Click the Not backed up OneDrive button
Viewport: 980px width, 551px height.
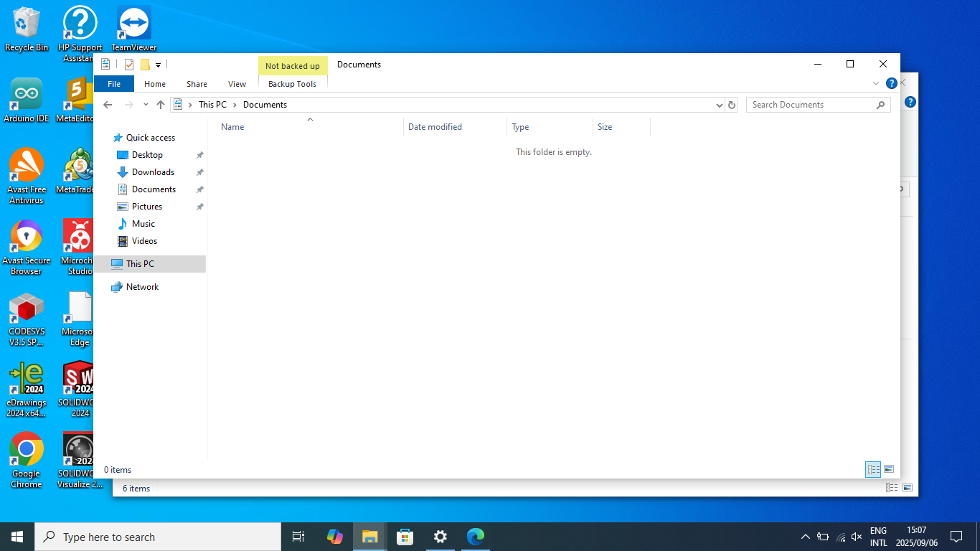tap(293, 65)
